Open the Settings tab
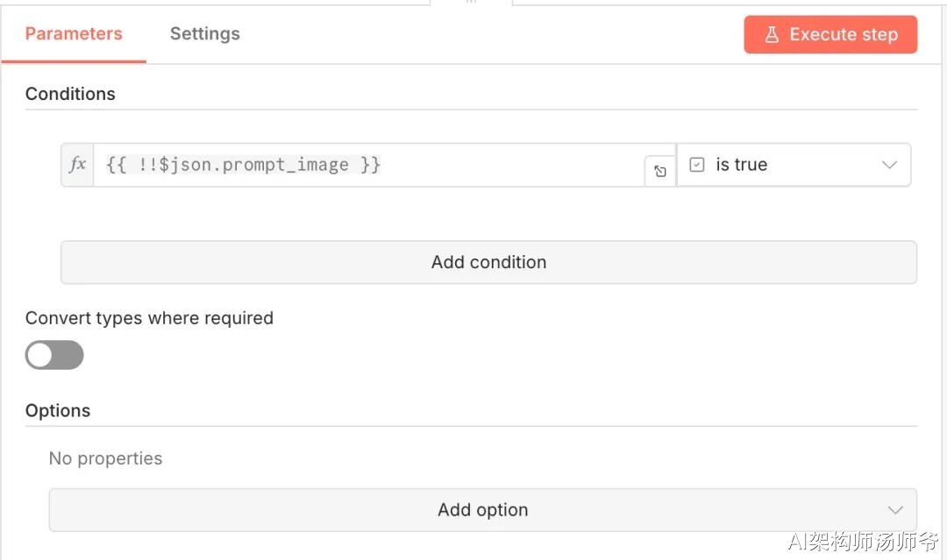The image size is (947, 560). [x=204, y=34]
